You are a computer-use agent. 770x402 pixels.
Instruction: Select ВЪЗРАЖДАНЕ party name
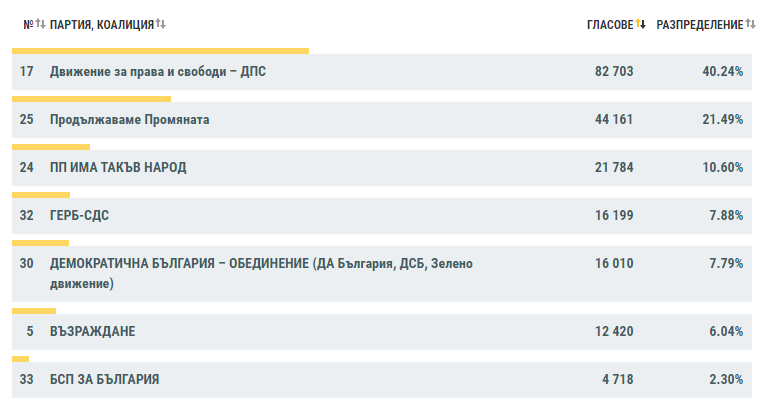point(92,331)
